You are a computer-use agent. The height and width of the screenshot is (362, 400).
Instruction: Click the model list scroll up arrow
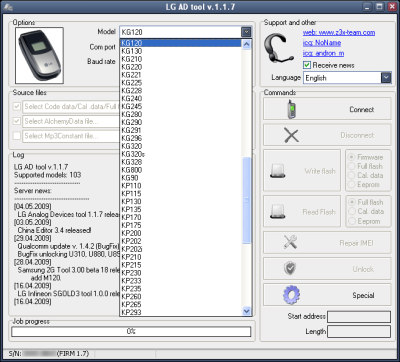pos(246,44)
